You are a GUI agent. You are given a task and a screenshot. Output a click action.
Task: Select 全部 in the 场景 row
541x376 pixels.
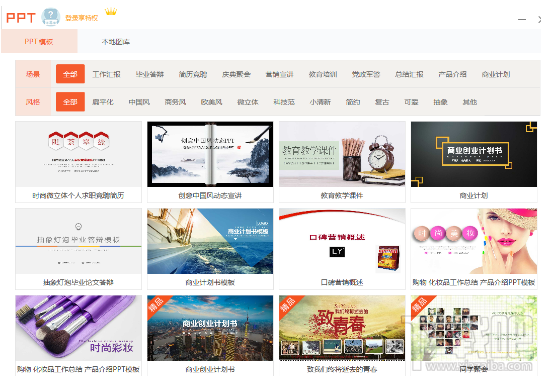70,74
